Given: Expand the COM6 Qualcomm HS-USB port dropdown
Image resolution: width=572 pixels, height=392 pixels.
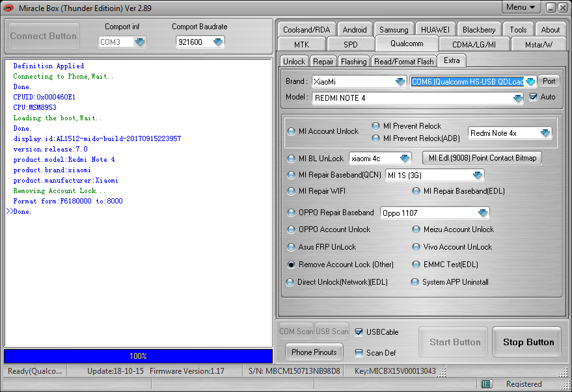Looking at the screenshot, I should [x=530, y=82].
